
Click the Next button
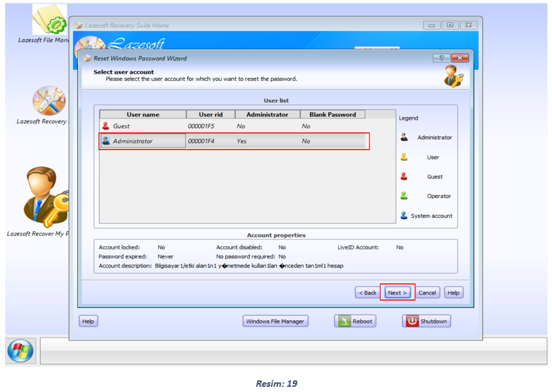pyautogui.click(x=397, y=293)
